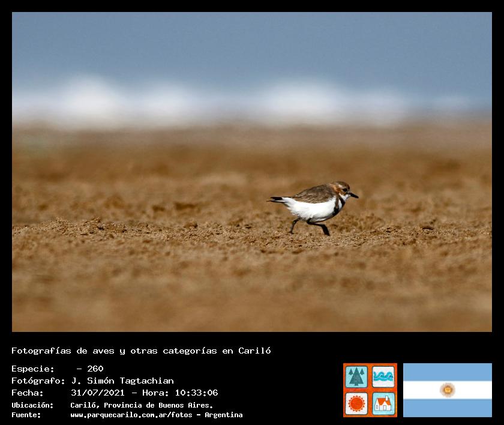Click the date 31/07/2021
Image resolution: width=504 pixels, height=425 pixels.
[97, 393]
